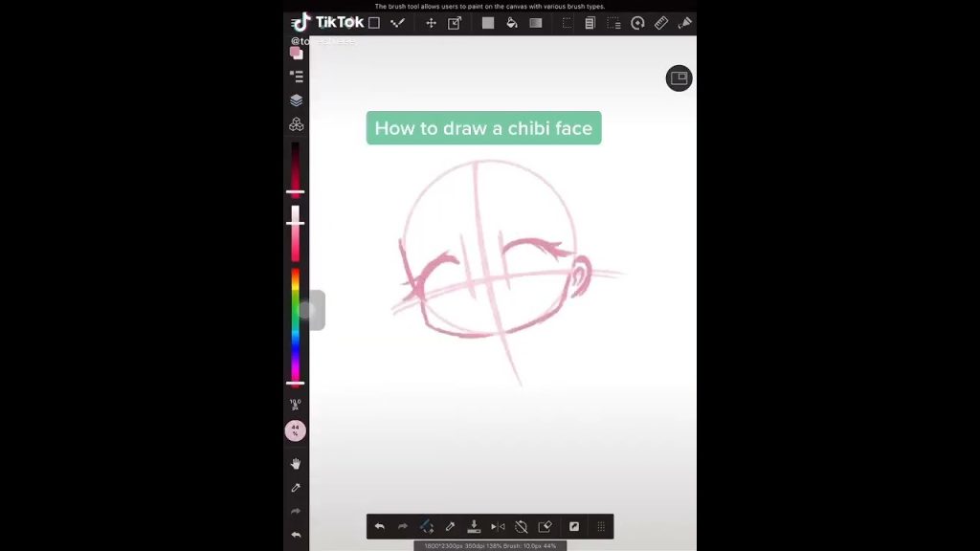Screen dimensions: 980x551
Task: Select the ruler tool icon
Action: click(660, 23)
